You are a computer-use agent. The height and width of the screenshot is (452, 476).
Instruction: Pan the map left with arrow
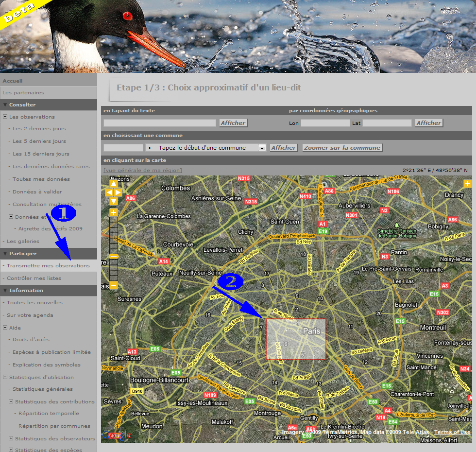[x=109, y=192]
